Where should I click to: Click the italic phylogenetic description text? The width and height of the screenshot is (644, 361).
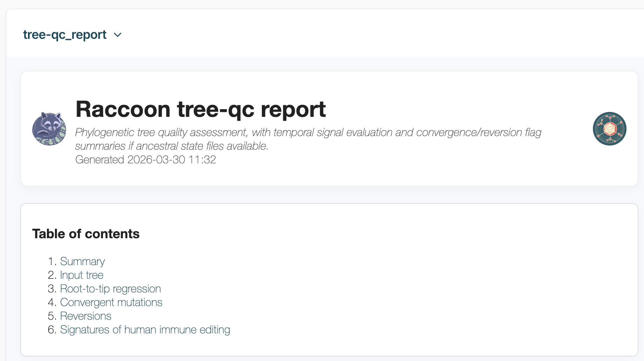(x=308, y=133)
